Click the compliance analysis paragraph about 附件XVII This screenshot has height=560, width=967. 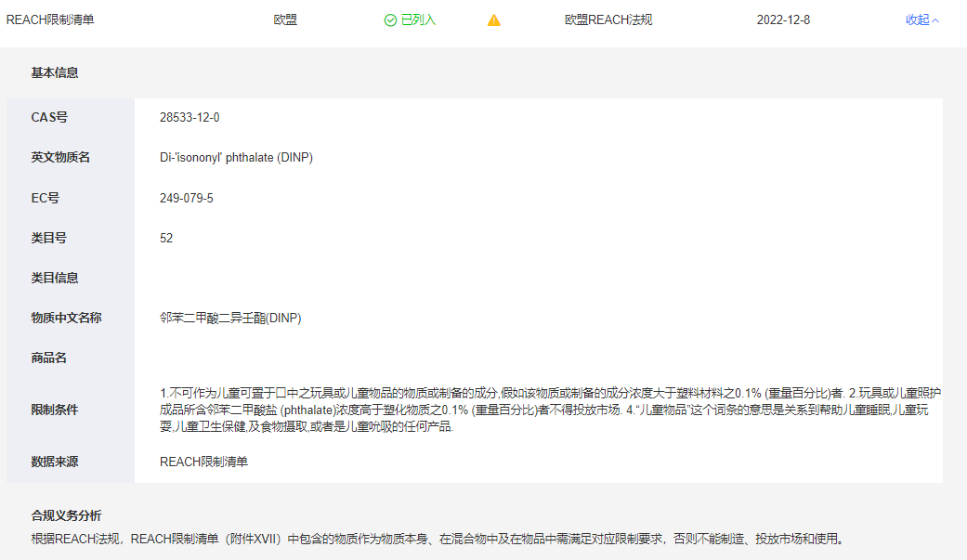pos(437,539)
